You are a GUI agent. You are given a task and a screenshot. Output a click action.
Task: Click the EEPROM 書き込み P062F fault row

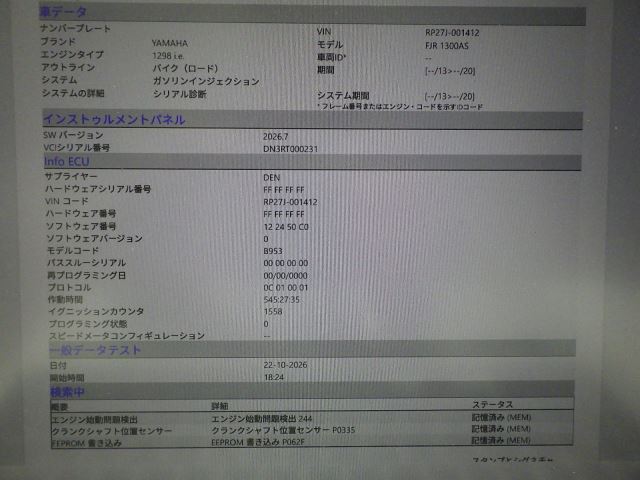pos(312,442)
